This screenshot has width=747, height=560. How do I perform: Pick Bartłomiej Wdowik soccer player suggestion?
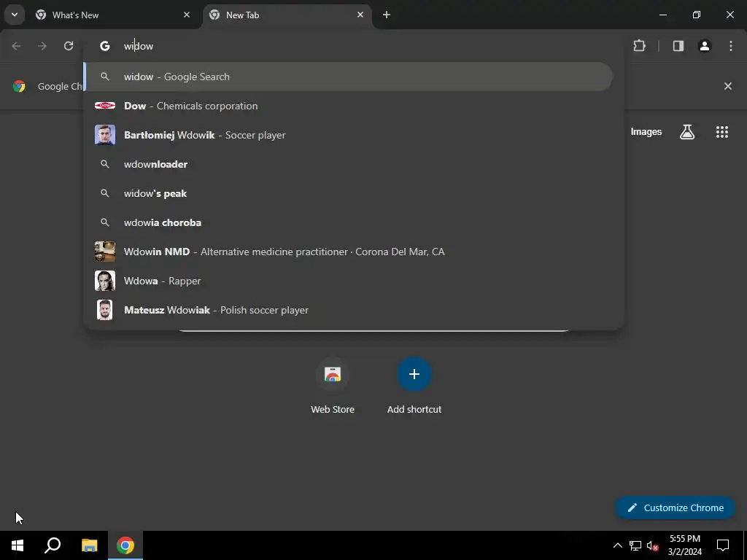[348, 135]
